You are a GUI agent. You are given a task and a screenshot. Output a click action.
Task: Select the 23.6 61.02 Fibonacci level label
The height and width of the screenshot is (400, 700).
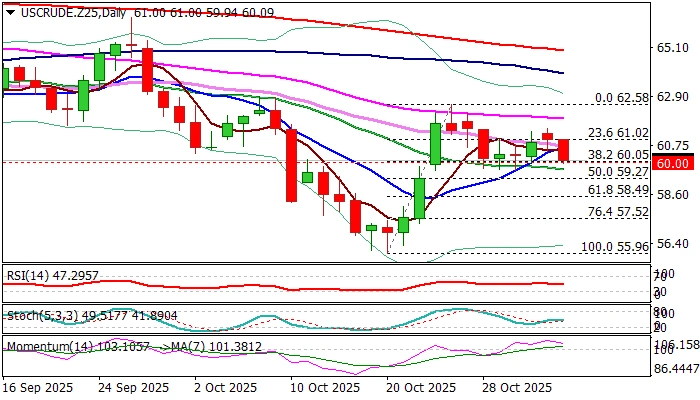coord(618,134)
